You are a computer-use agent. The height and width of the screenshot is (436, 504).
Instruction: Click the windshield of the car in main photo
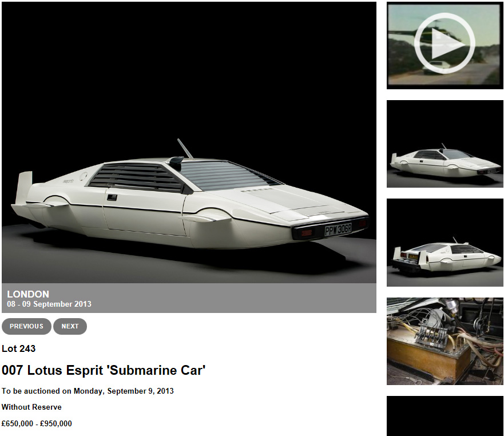coord(225,175)
